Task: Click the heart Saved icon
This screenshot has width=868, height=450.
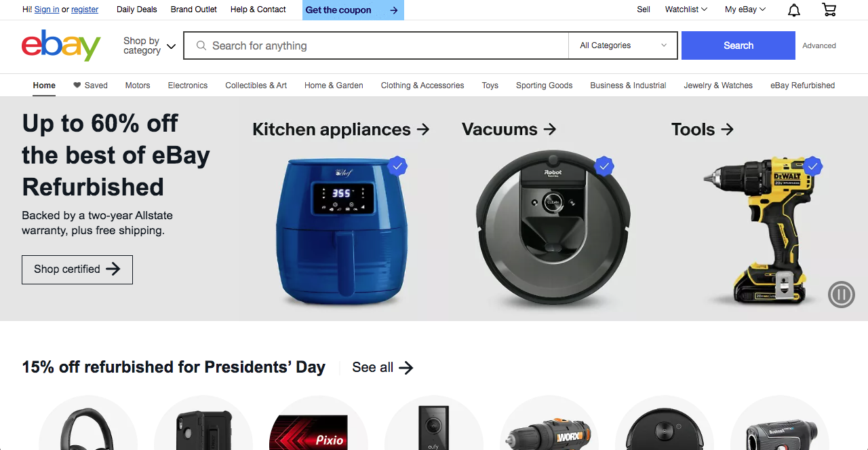Action: pyautogui.click(x=77, y=86)
